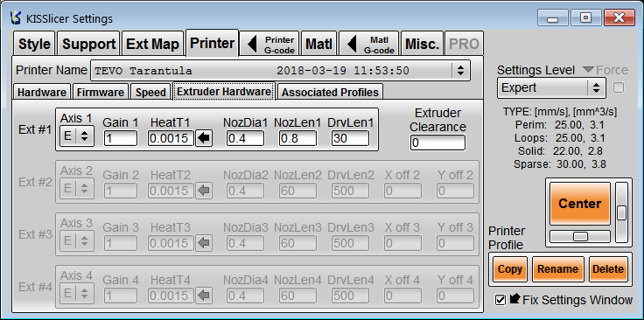Click the NozLen3 input field

coord(297,243)
